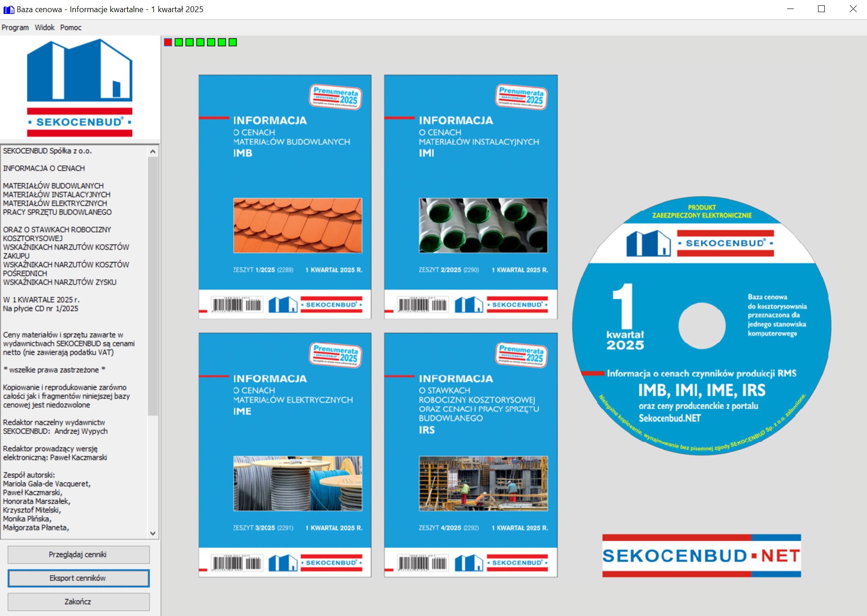Click 'IMB, IMI, IME, IRS' text on CD

(702, 390)
